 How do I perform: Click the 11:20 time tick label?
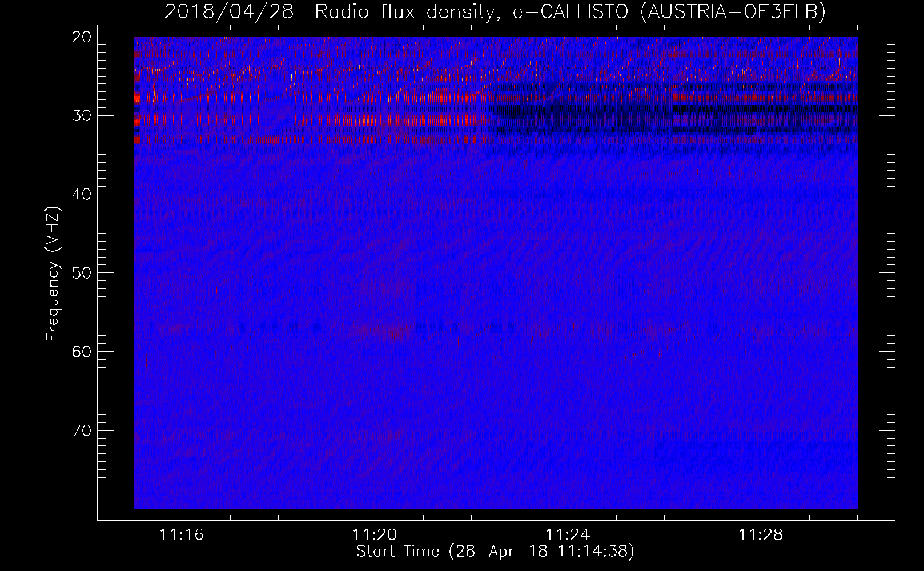375,535
